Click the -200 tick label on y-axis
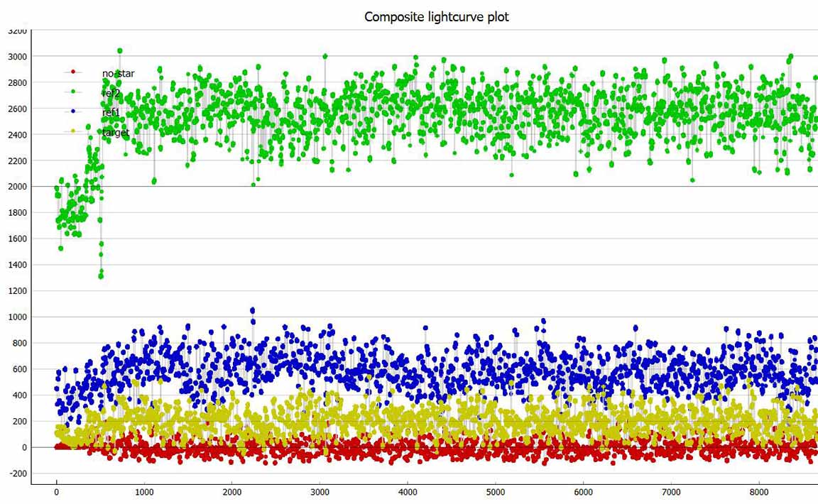This screenshot has height=504, width=818. click(17, 473)
